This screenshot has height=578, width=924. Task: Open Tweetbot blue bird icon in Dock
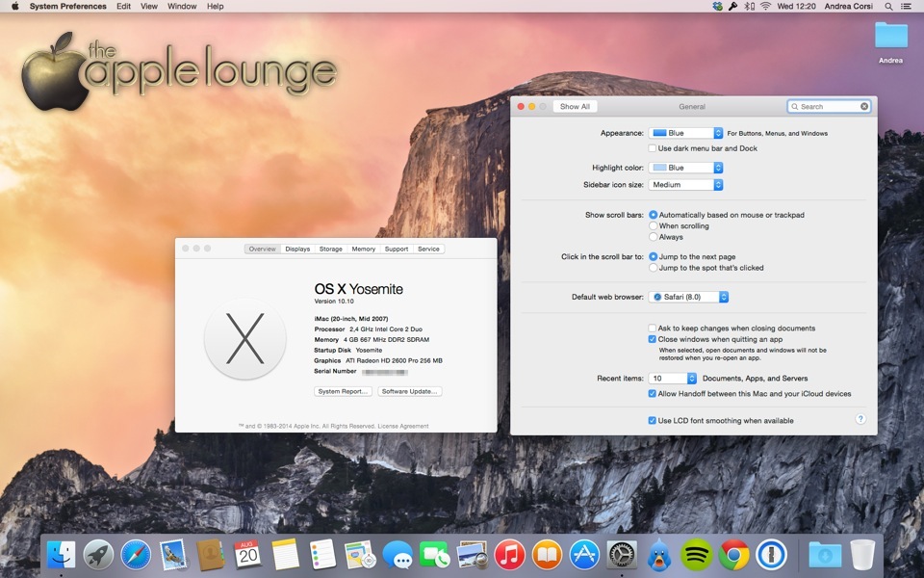[x=658, y=555]
